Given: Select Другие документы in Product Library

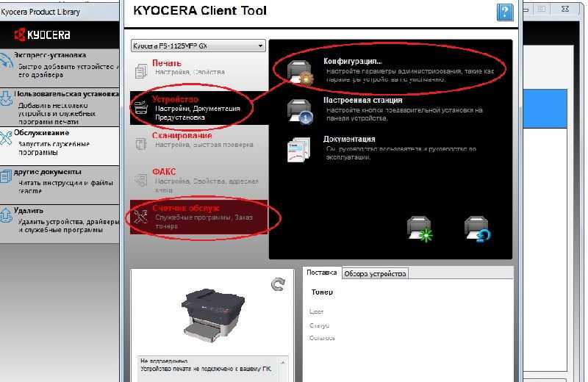Looking at the screenshot, I should [x=60, y=185].
